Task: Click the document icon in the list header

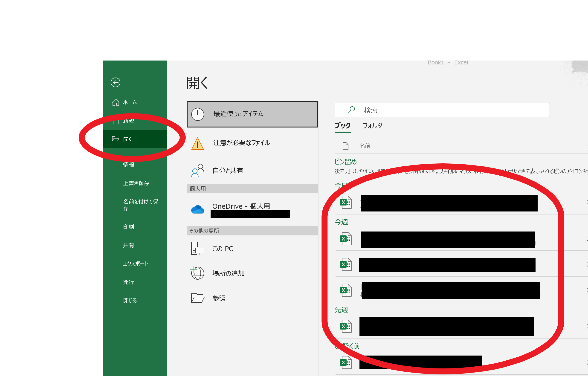Action: (346, 146)
